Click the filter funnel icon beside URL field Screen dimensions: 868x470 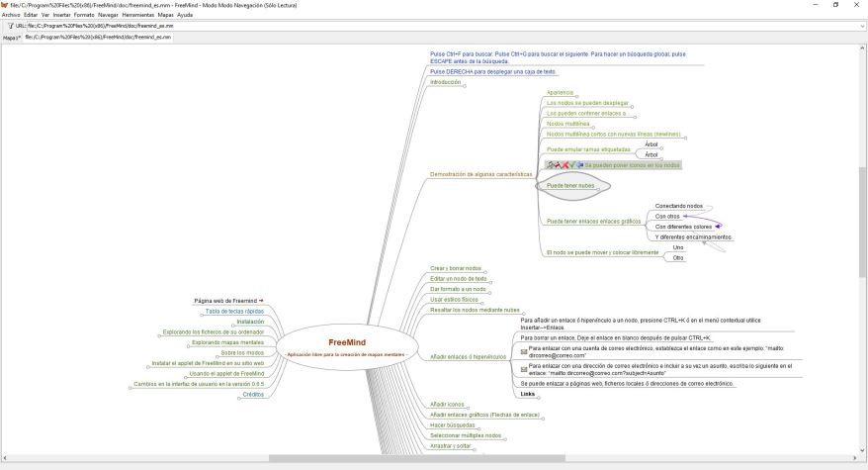[x=10, y=26]
